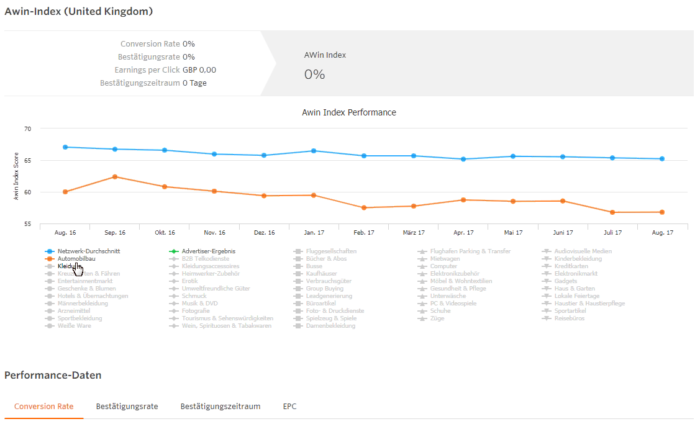700x424 pixels.
Task: Enable the Kleidung legend series
Action: coord(64,266)
